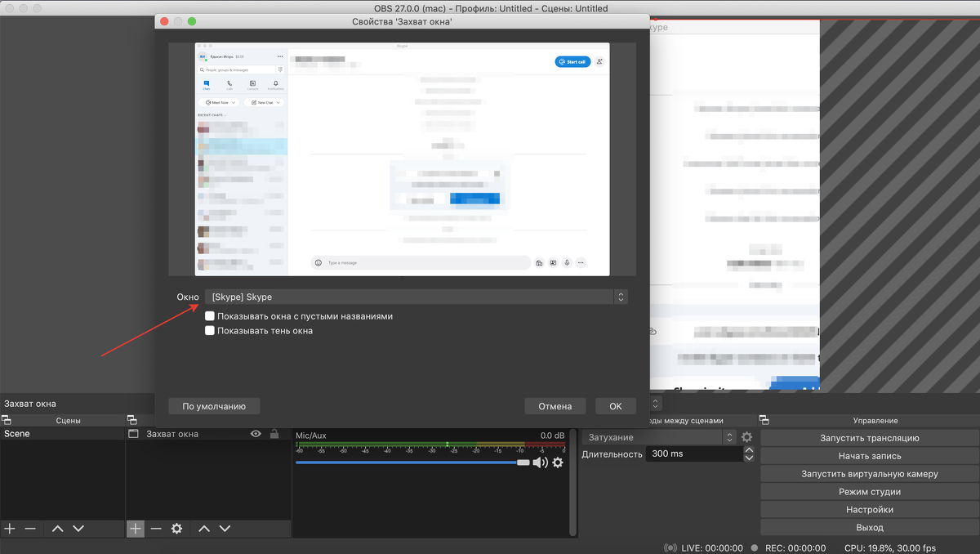This screenshot has height=554, width=980.
Task: Enable Показывать окна с пустыми названиями
Action: tap(210, 316)
